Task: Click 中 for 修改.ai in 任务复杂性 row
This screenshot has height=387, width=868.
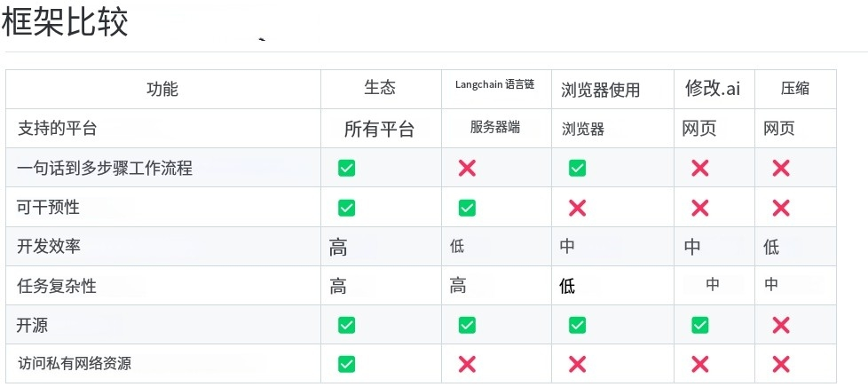Action: click(713, 285)
